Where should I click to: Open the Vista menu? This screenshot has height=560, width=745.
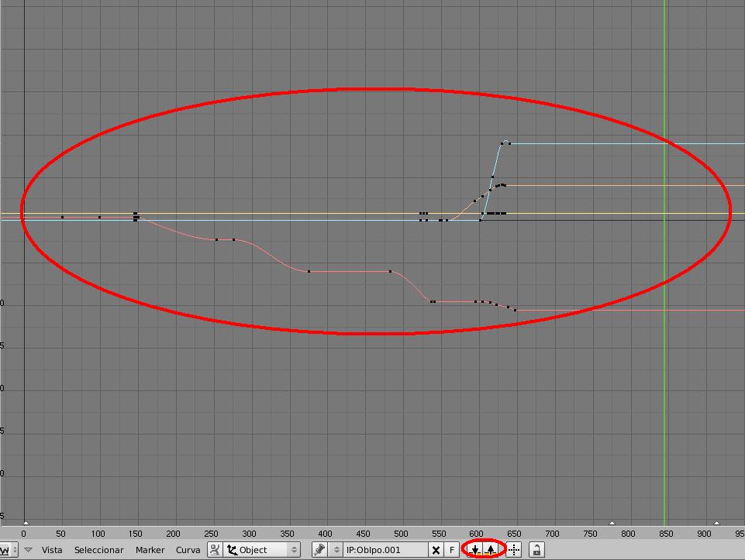(52, 550)
